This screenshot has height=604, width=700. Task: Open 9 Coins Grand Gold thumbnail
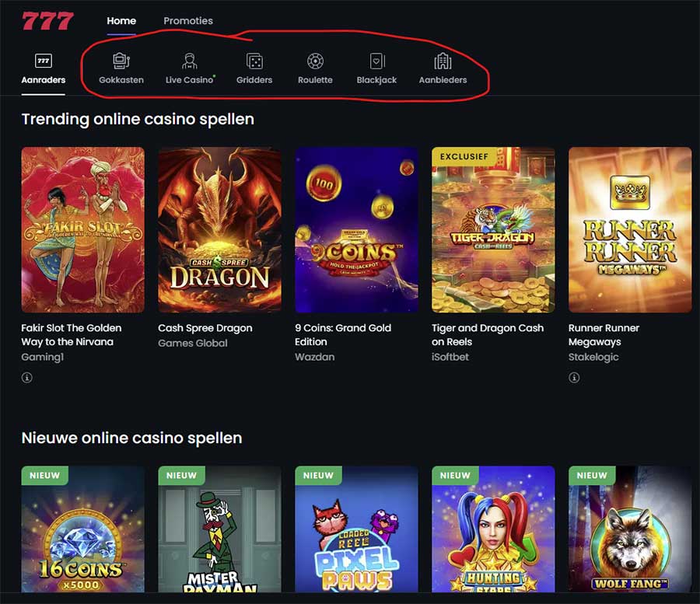pos(357,230)
